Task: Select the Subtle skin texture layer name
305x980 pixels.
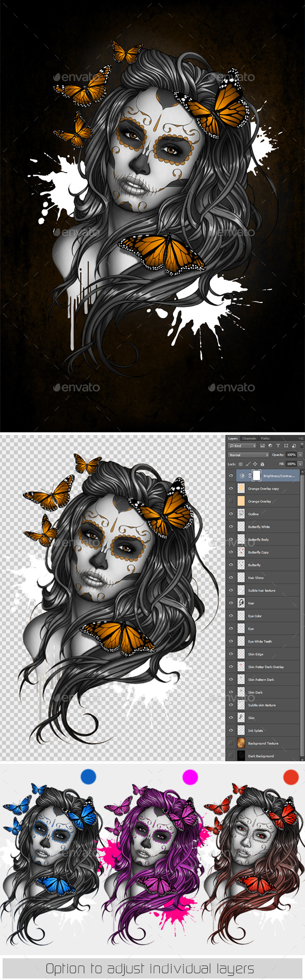Action: click(x=262, y=705)
